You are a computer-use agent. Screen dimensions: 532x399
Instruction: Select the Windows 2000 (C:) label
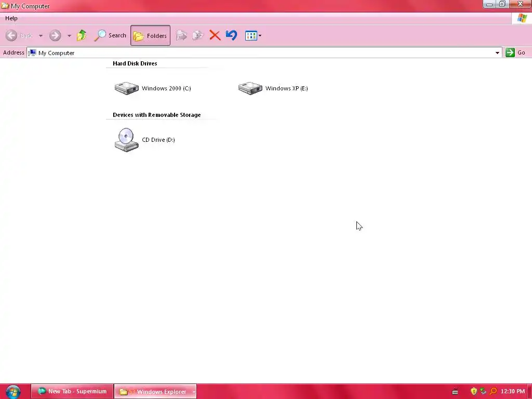(x=166, y=88)
